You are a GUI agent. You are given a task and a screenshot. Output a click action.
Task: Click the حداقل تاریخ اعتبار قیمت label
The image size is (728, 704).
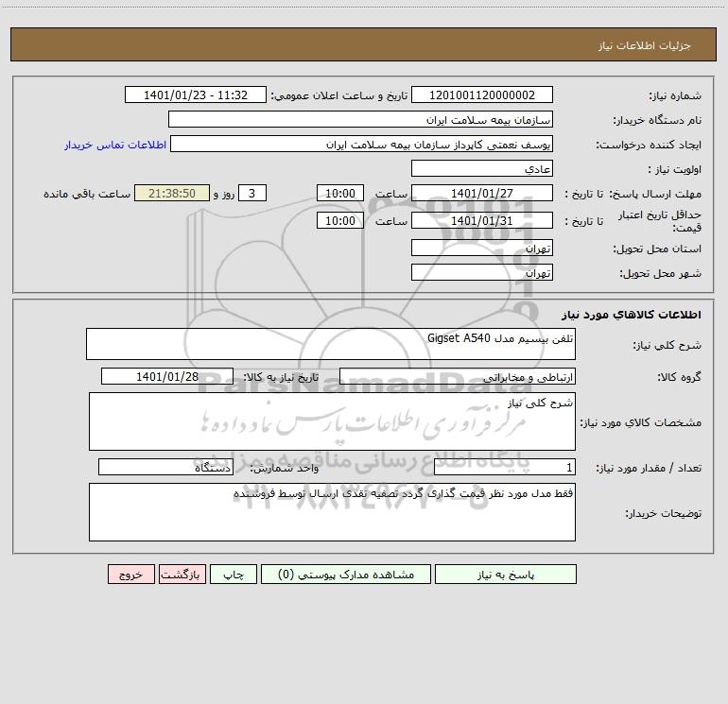point(659,221)
